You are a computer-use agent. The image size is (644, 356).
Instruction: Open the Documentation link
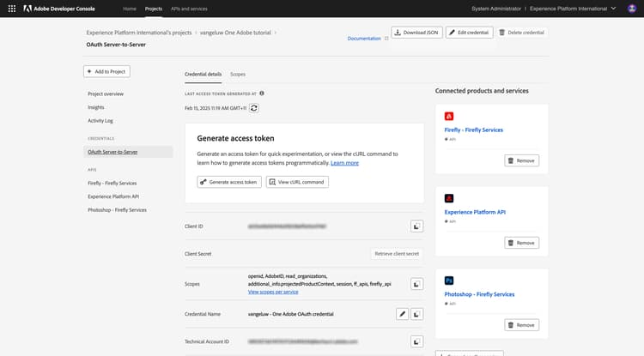[364, 39]
